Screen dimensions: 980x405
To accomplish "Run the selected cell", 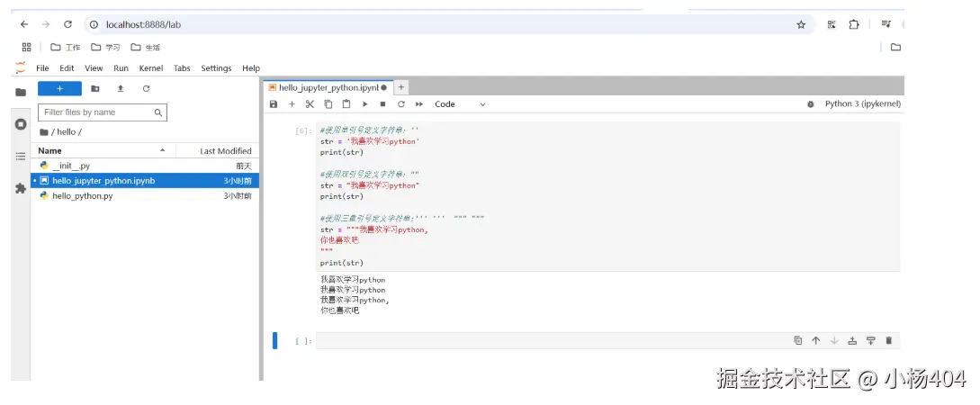I will pos(365,104).
